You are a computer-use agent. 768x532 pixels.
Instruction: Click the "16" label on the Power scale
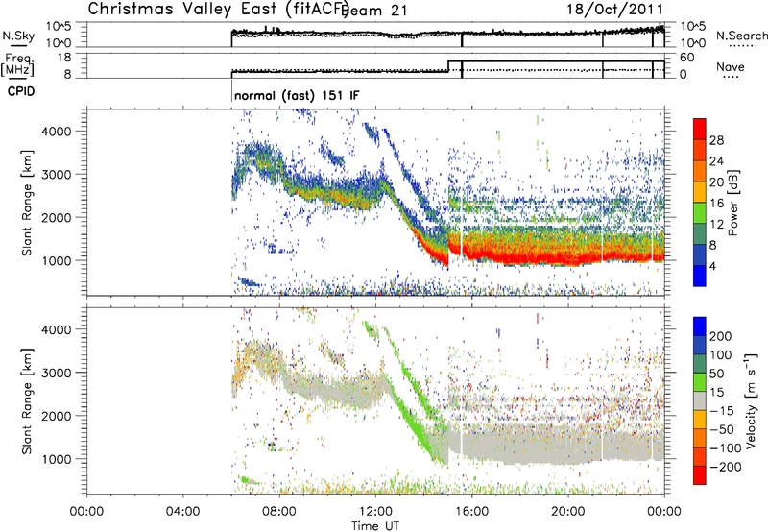(716, 204)
